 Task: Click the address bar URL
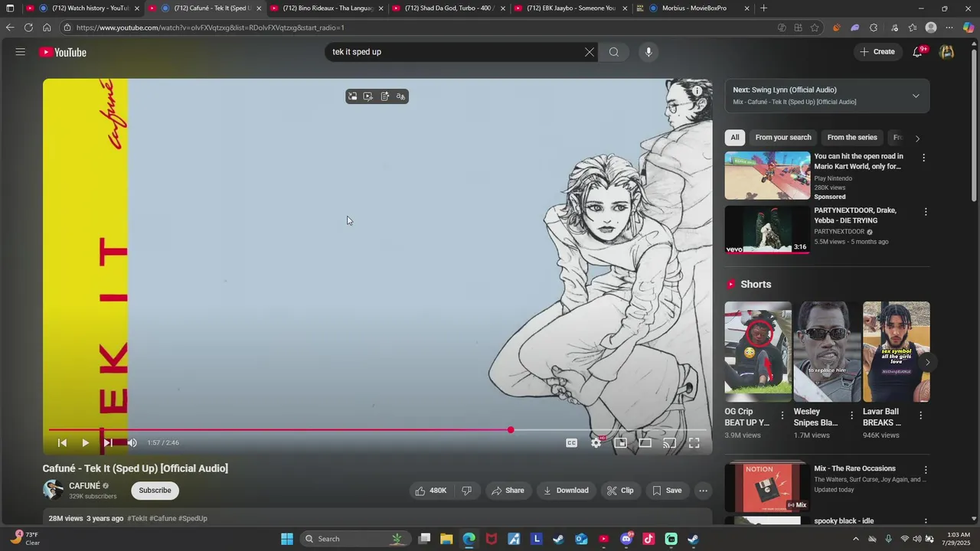[211, 28]
